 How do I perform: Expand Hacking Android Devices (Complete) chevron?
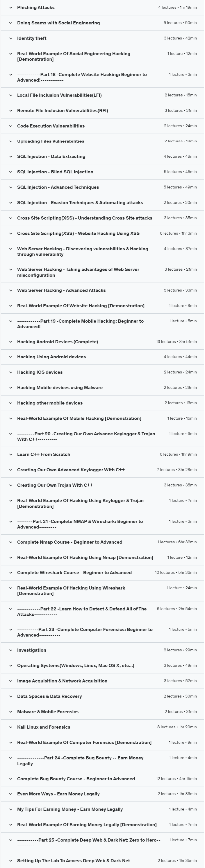point(10,342)
